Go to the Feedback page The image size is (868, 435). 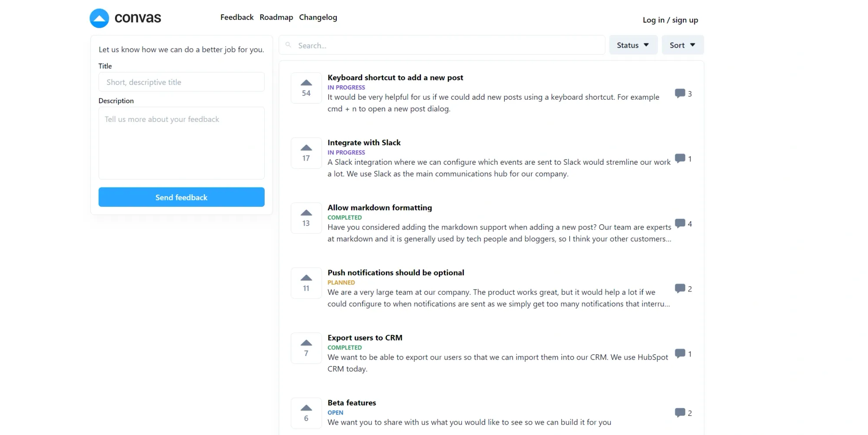click(237, 17)
